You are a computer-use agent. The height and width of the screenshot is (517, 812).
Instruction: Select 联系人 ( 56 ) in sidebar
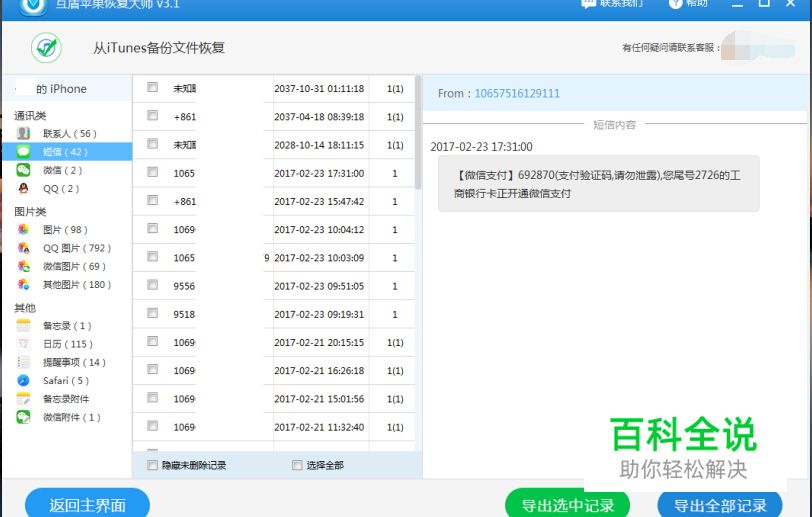70,134
